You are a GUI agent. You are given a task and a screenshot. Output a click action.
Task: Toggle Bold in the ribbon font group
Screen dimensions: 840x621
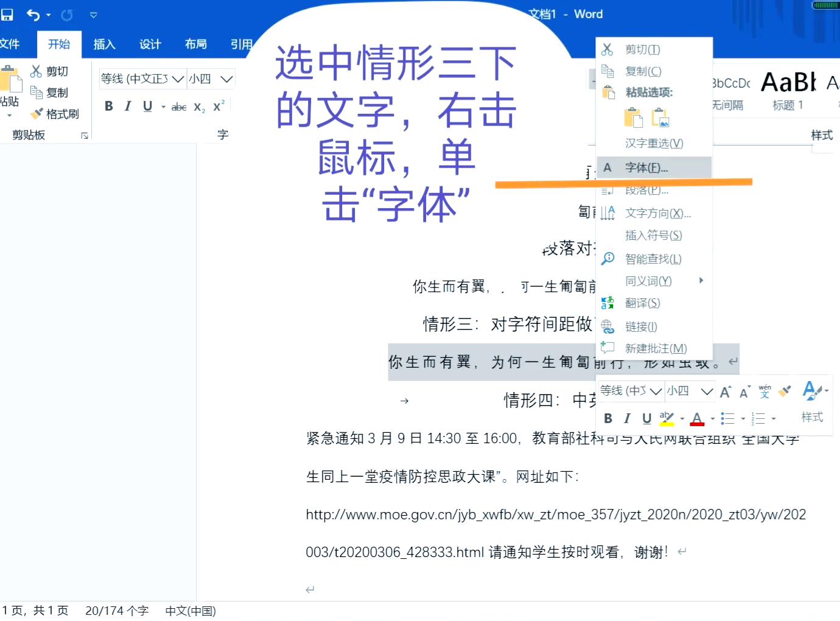click(x=109, y=106)
